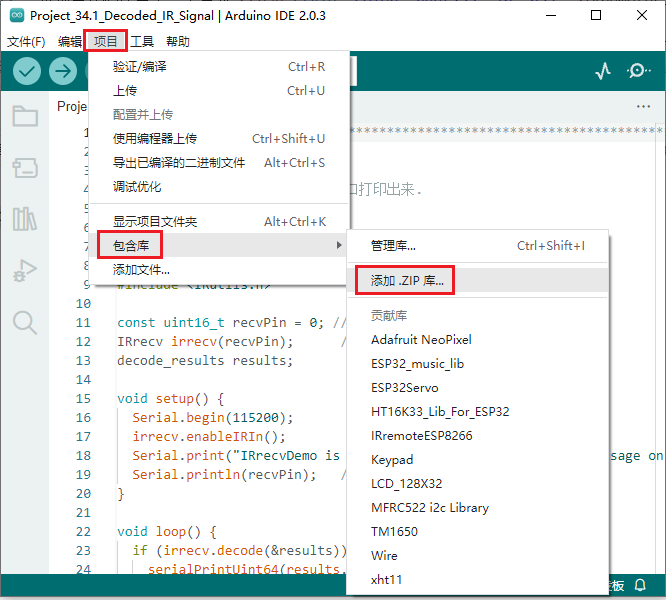Open the 工具 menu in menu bar

(142, 41)
